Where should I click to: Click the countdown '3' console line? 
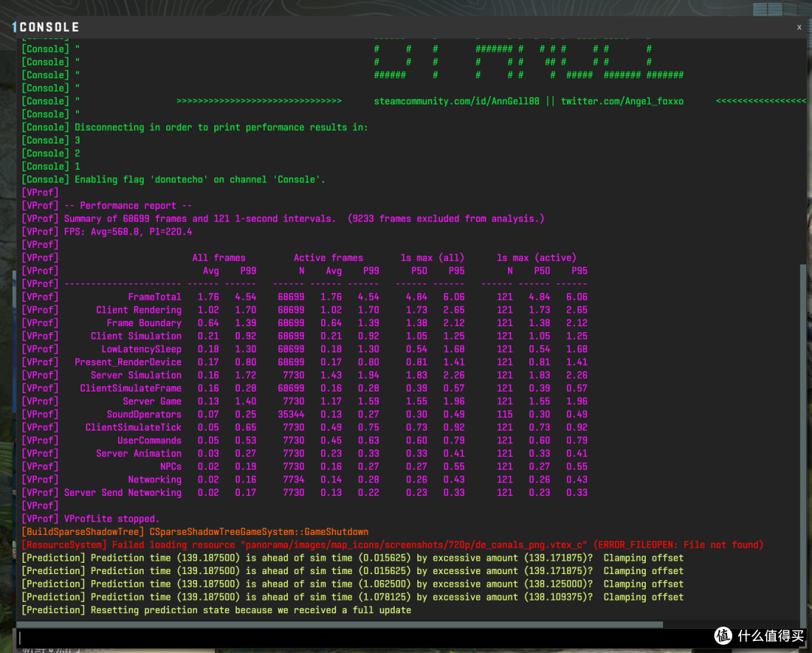(51, 141)
